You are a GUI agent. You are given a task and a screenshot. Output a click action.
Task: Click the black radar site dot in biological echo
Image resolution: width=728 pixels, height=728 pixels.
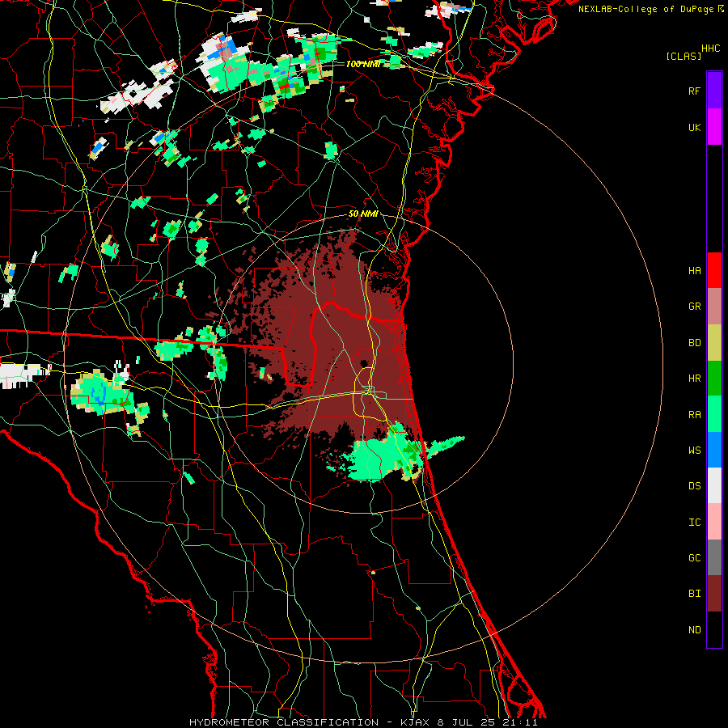point(364,363)
